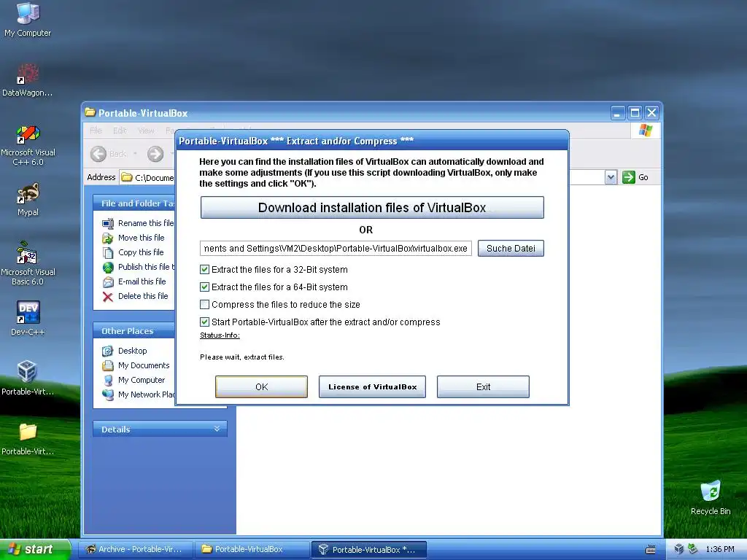Click the Rename this file icon
The width and height of the screenshot is (747, 560).
pyautogui.click(x=108, y=223)
